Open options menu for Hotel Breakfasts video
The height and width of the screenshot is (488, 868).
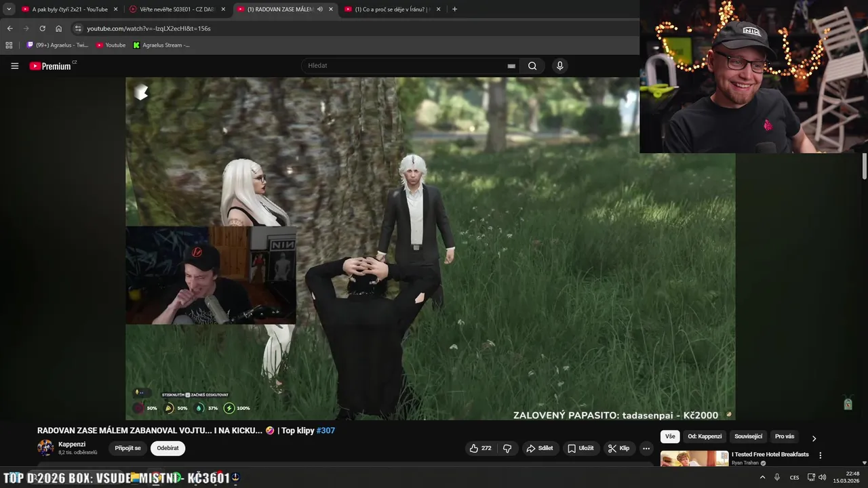coord(820,455)
